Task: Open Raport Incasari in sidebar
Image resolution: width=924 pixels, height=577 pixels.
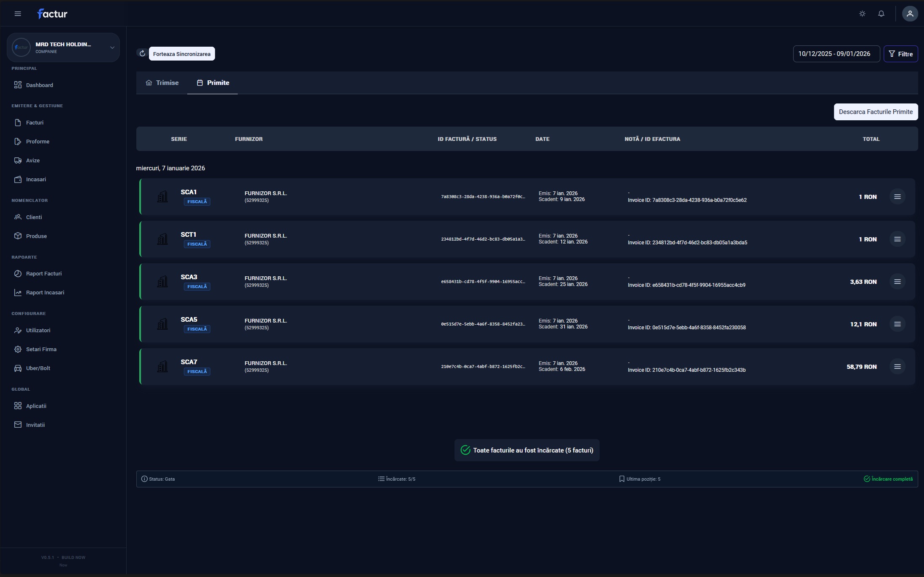Action: (45, 293)
